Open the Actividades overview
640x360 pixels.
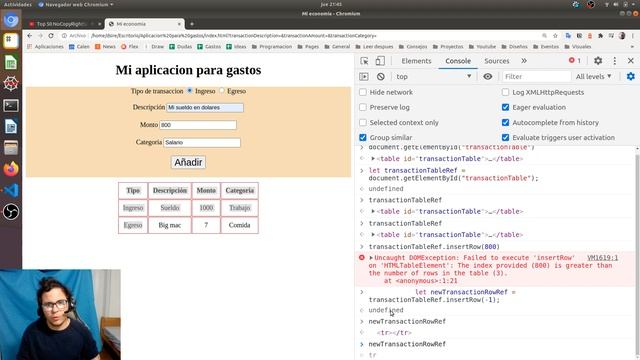point(18,4)
